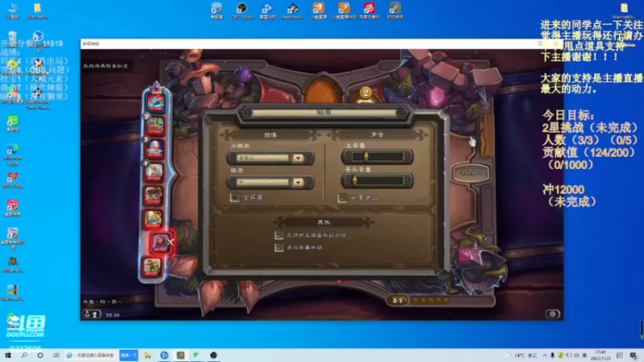Click the friends list button at bottom left

pos(91,315)
